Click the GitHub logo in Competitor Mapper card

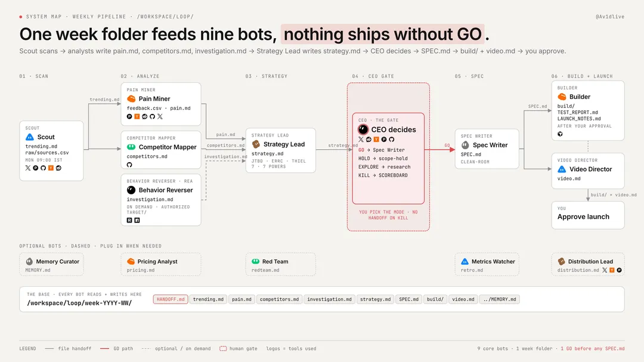click(x=129, y=165)
